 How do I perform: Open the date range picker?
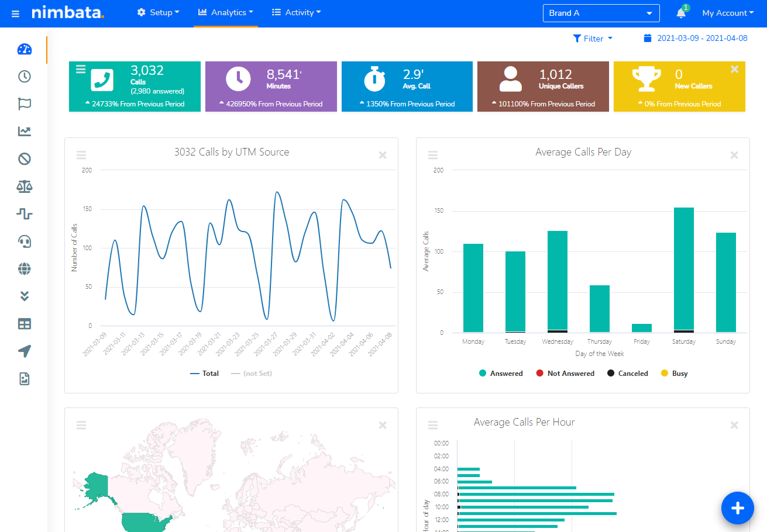696,39
